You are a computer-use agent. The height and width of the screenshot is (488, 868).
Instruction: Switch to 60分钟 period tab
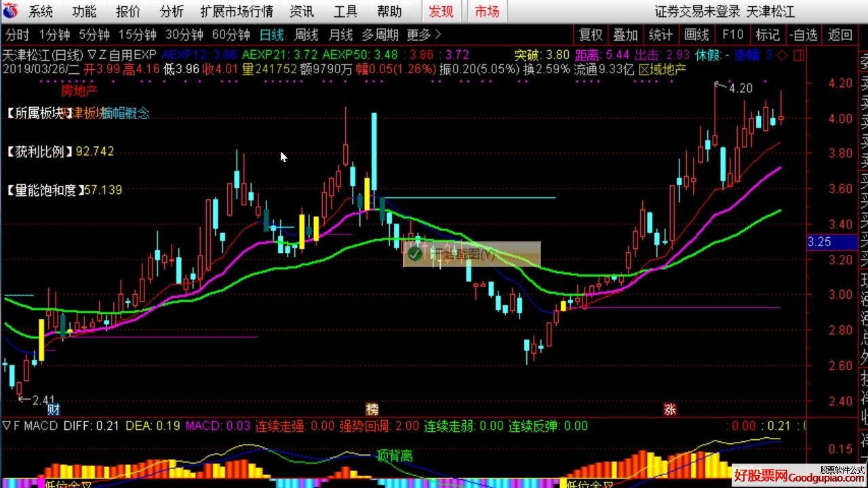231,35
